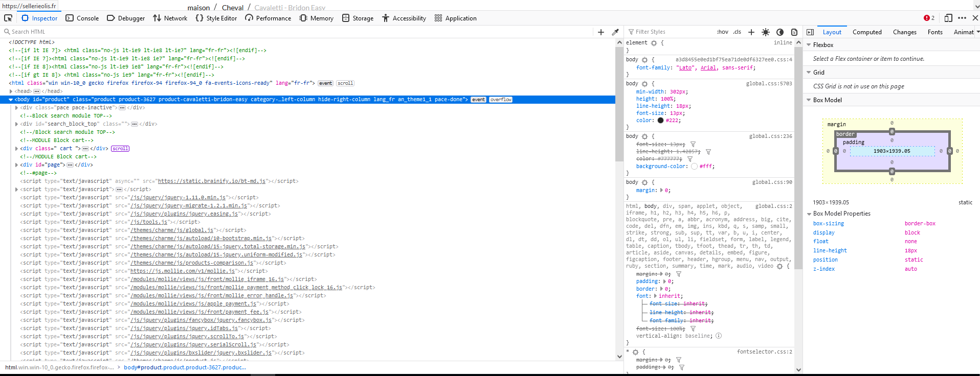Image resolution: width=980 pixels, height=376 pixels.
Task: Expand the search_block_top div node
Action: tap(16, 124)
